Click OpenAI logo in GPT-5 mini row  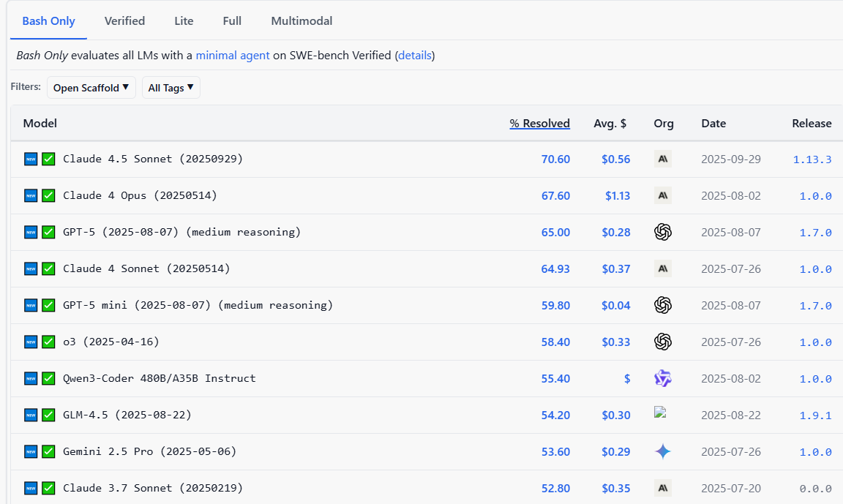(662, 305)
